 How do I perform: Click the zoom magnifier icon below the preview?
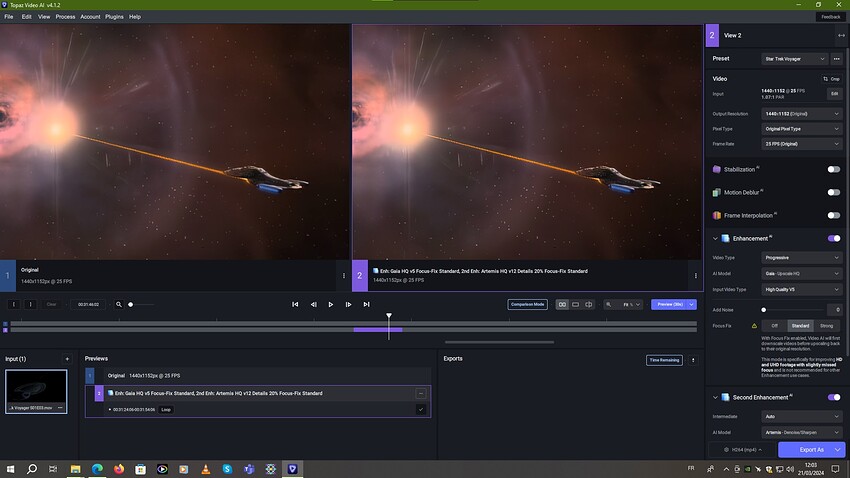tap(119, 304)
